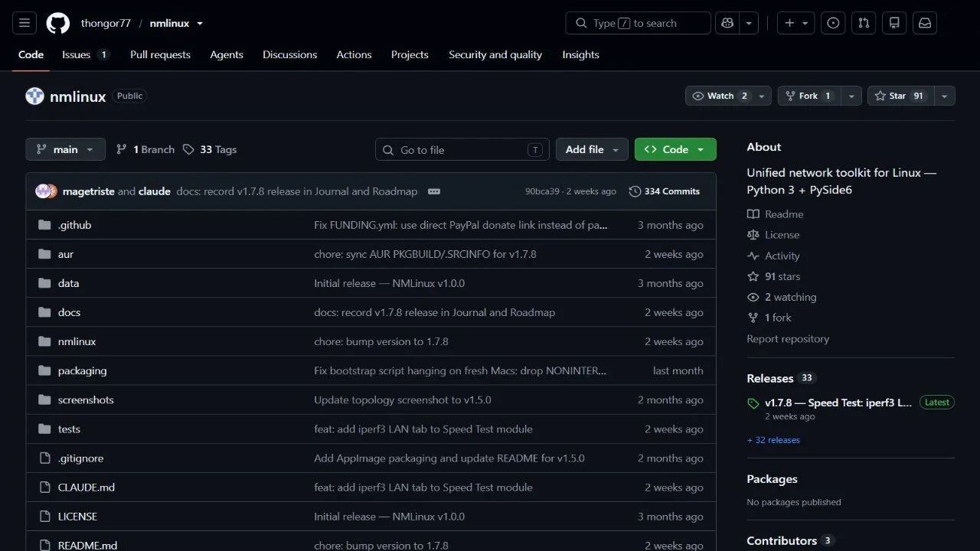Focus the header search box

(x=639, y=23)
